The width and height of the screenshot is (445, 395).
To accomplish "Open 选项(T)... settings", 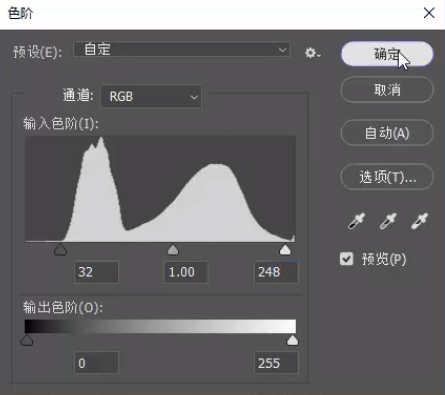I will click(x=387, y=177).
